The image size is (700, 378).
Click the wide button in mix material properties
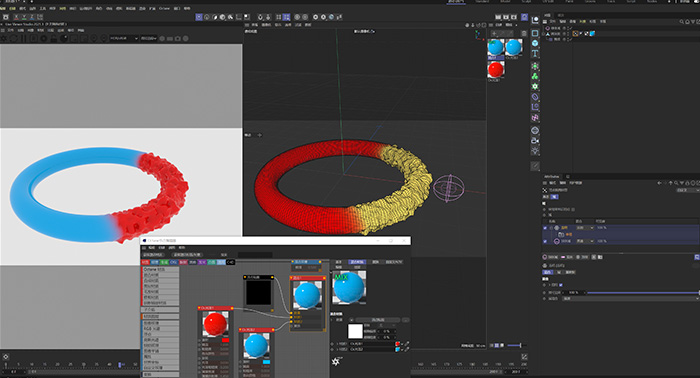point(378,320)
